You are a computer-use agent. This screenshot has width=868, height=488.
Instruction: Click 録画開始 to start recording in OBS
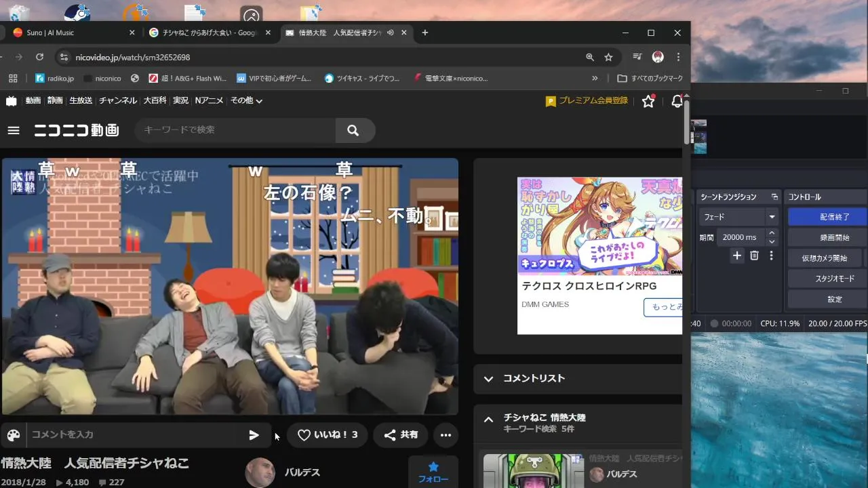827,237
